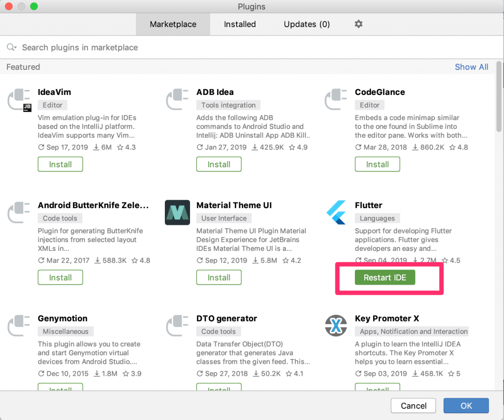Open the Material Theme UI title
The image size is (504, 420).
234,205
